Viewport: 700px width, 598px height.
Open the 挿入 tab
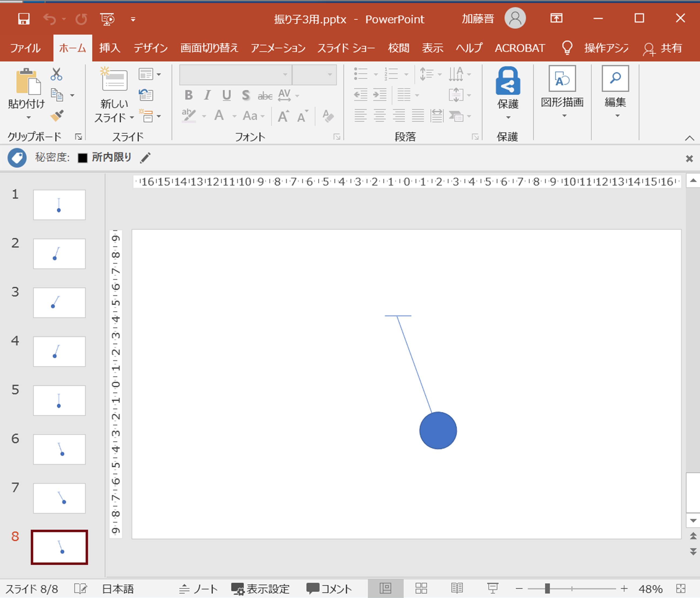point(109,48)
